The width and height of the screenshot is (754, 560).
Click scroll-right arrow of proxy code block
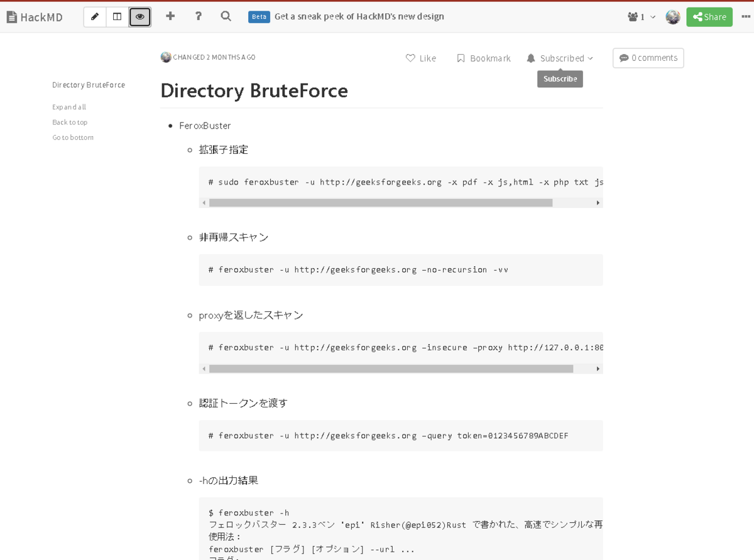point(598,369)
